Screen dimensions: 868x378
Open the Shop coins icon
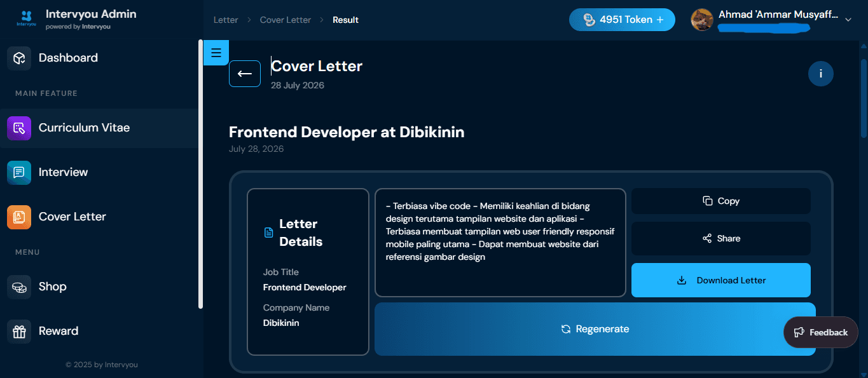pos(19,287)
